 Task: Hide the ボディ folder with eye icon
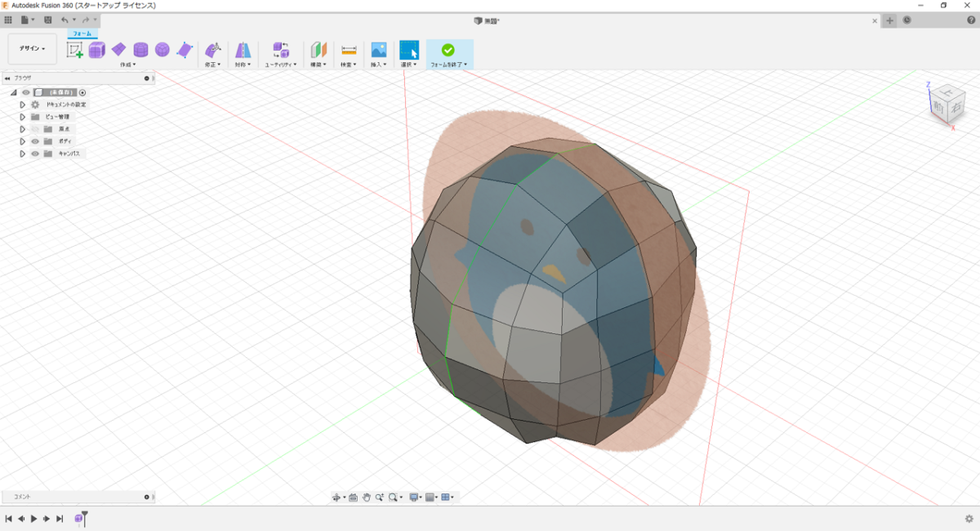[35, 141]
